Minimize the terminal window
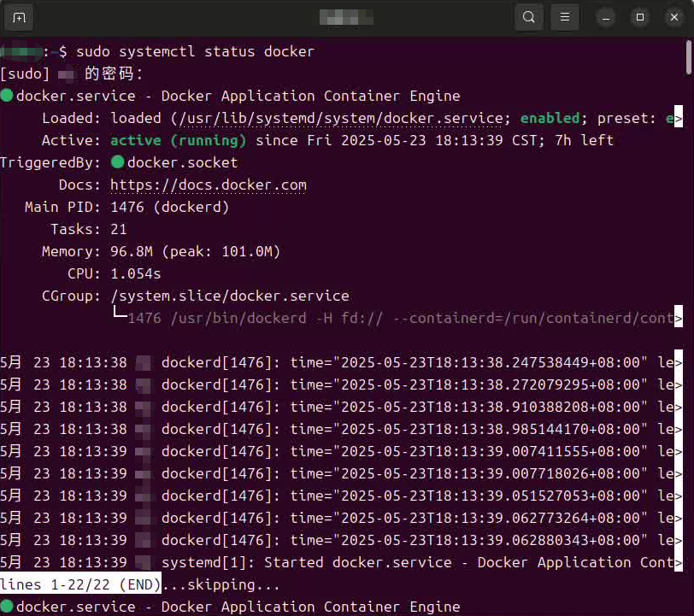694x616 pixels. tap(605, 18)
